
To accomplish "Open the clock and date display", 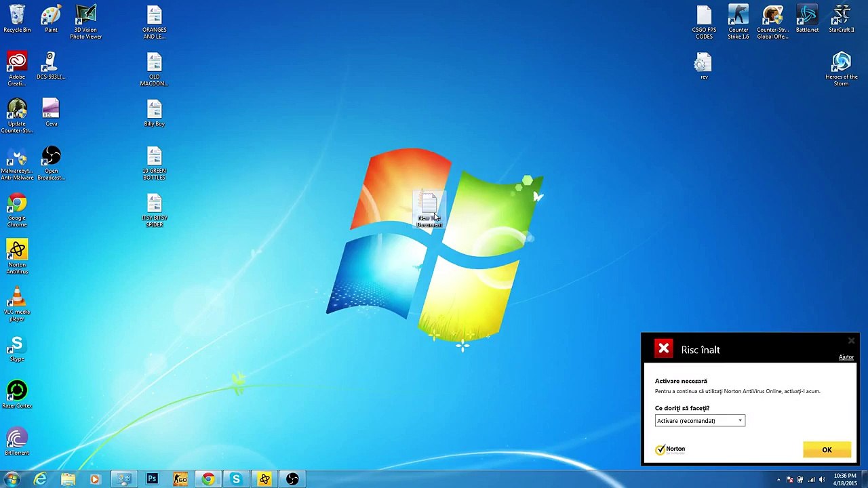I will point(845,479).
